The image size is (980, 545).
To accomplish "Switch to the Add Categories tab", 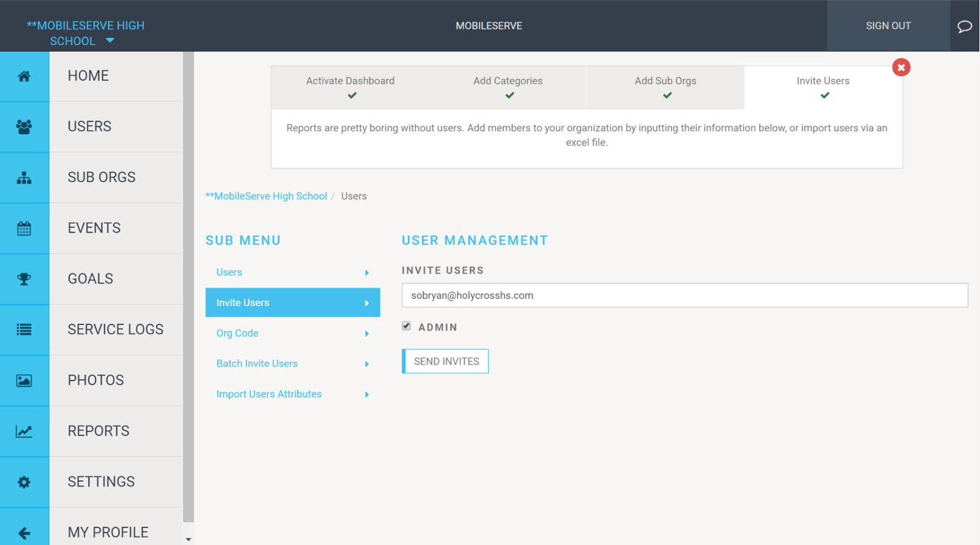I will pos(508,87).
